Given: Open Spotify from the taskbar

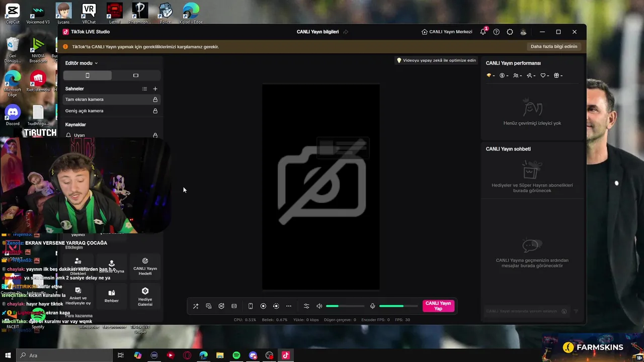Looking at the screenshot, I should [236, 355].
